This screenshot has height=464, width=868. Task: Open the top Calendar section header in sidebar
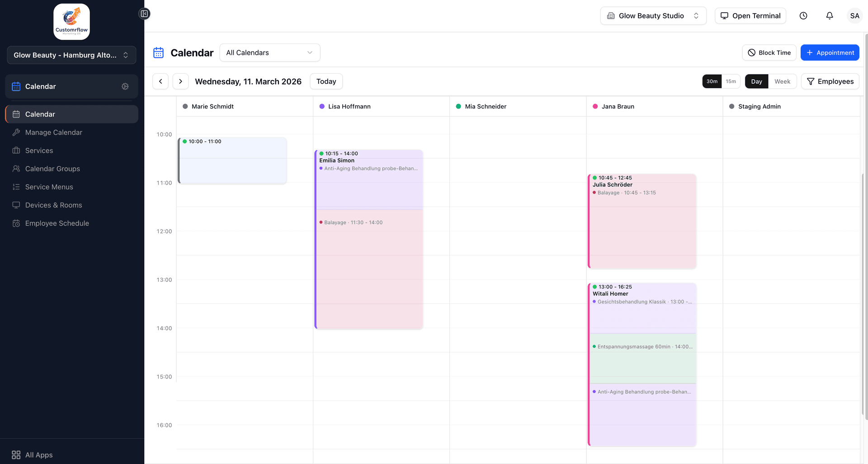pos(71,86)
